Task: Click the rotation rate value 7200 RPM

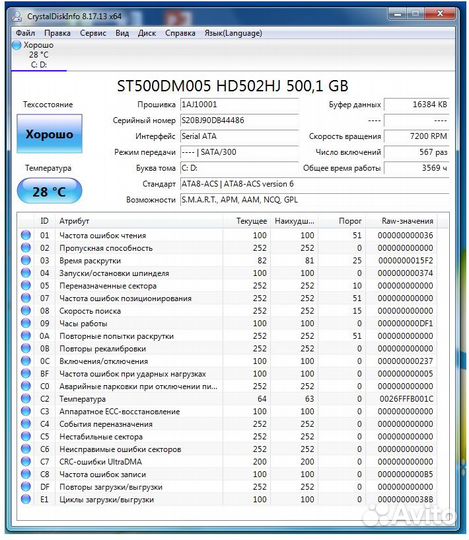Action: click(x=417, y=136)
